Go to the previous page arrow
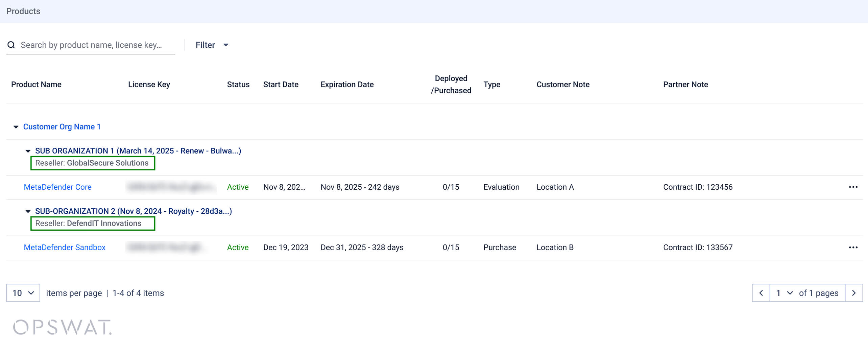This screenshot has width=868, height=352. (x=761, y=293)
